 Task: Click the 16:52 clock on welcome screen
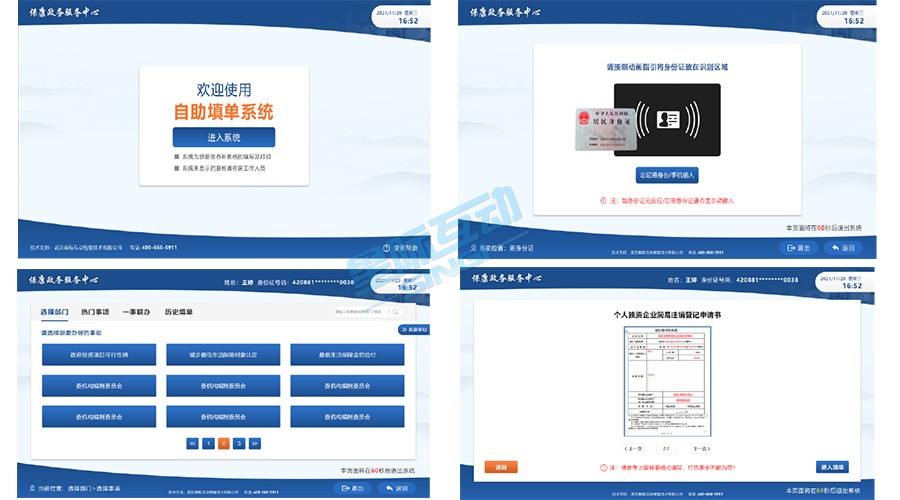408,21
